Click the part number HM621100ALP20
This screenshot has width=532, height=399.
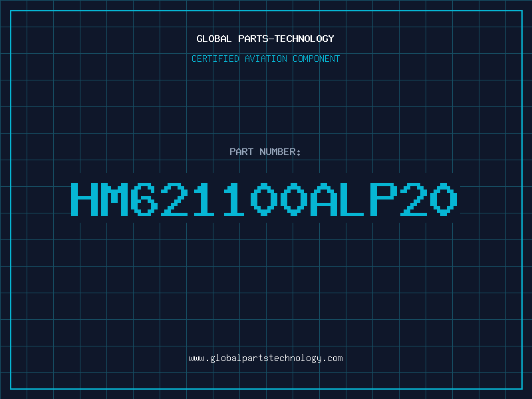point(264,199)
